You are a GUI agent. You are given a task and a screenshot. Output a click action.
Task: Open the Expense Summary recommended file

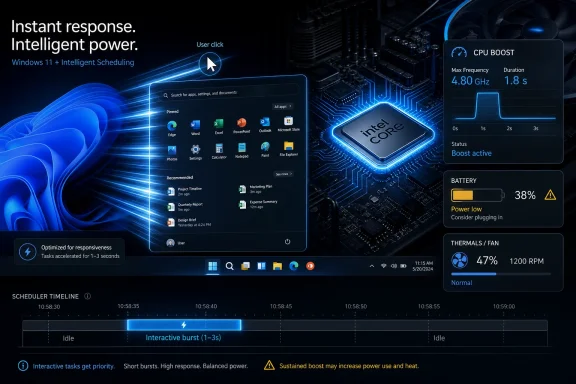point(258,204)
